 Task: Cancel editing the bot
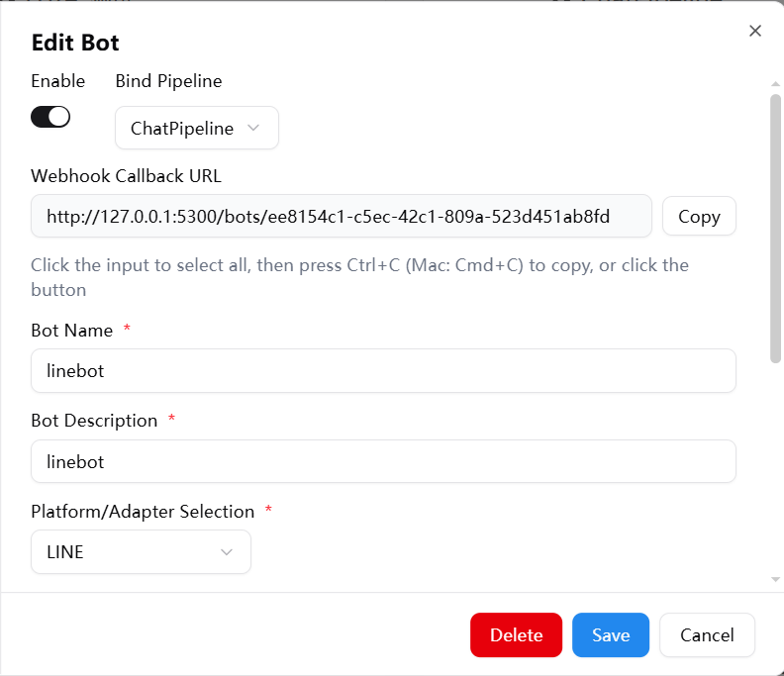pyautogui.click(x=707, y=635)
